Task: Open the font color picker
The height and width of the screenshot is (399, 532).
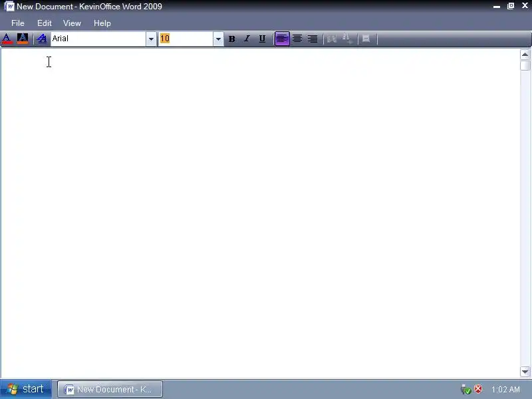Action: coord(7,39)
